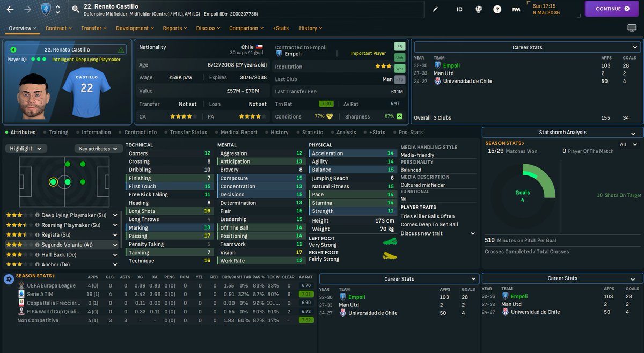Viewport: 644px width, 353px height.
Task: Click the Unh status badge
Action: (x=399, y=58)
